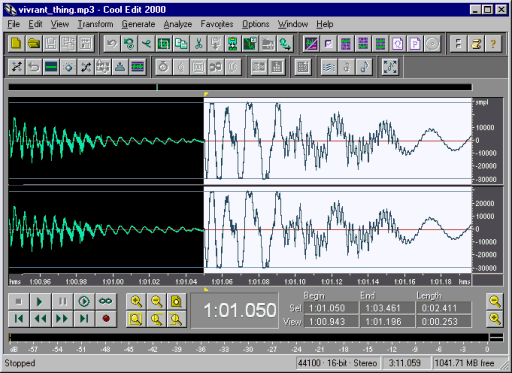Jump to beginning with skip-back button
Image resolution: width=512 pixels, height=373 pixels.
(x=18, y=319)
